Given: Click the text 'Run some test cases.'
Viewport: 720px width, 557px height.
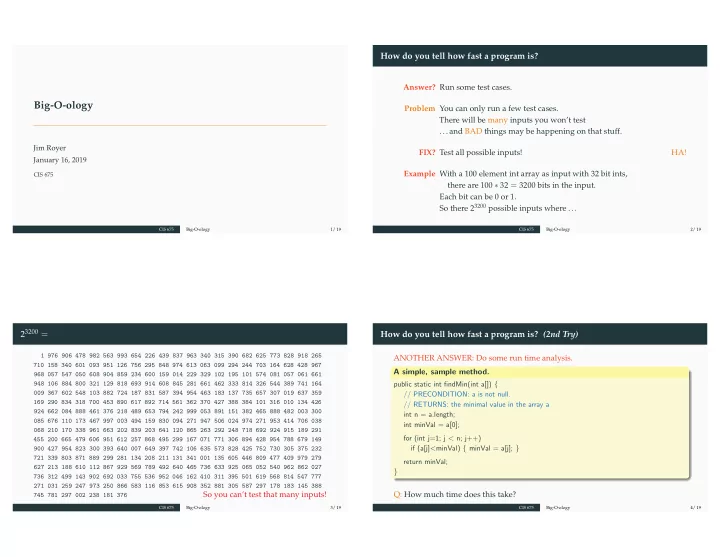Looking at the screenshot, I should [475, 87].
